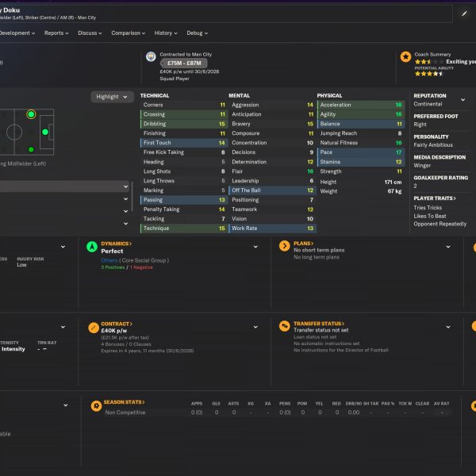The height and width of the screenshot is (476, 476).
Task: Expand the training Intensity panel chevron
Action: (63, 327)
